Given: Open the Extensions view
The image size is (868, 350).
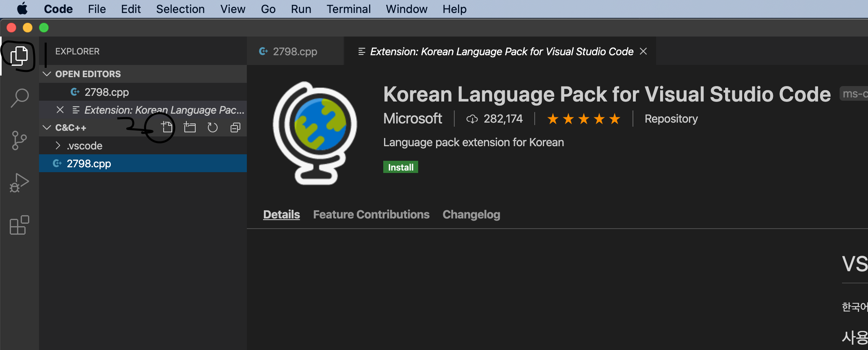Looking at the screenshot, I should pyautogui.click(x=19, y=225).
